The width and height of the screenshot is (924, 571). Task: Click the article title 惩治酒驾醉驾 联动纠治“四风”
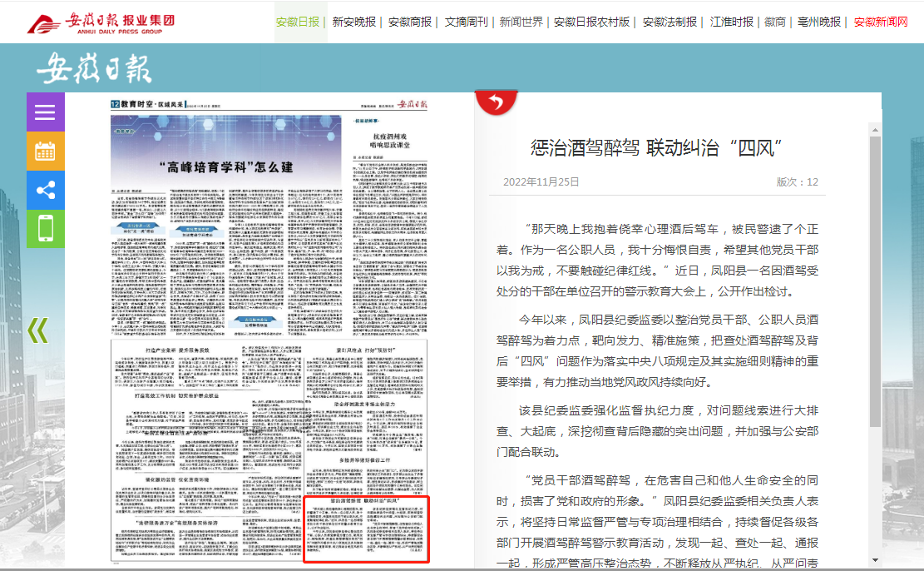tap(656, 147)
